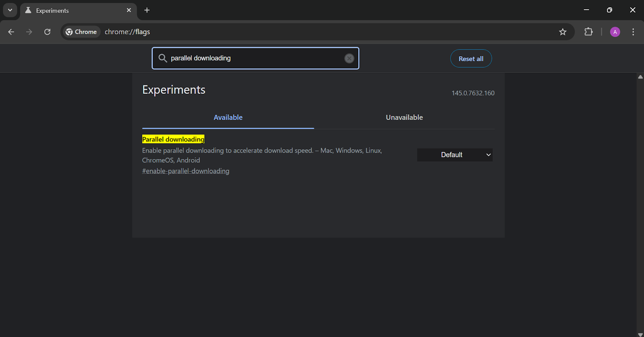Click the scrollbar down arrow
Image resolution: width=644 pixels, height=337 pixels.
[x=640, y=334]
